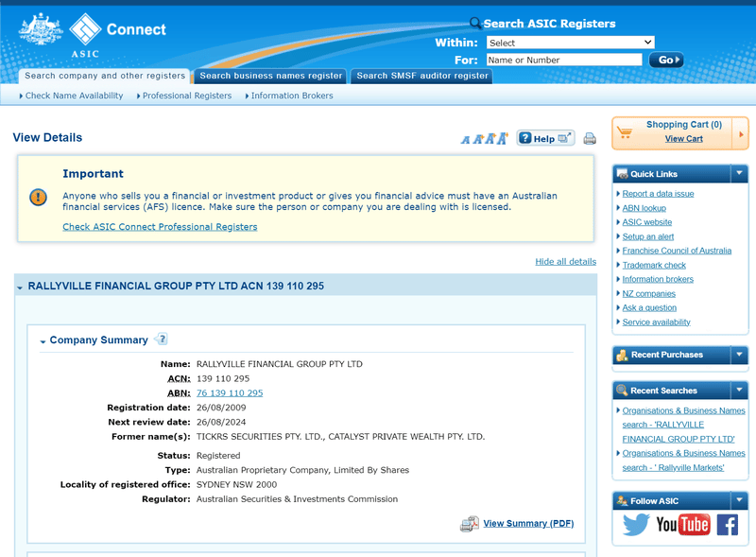Open ASIC YouTube channel icon
This screenshot has width=756, height=557.
(682, 525)
